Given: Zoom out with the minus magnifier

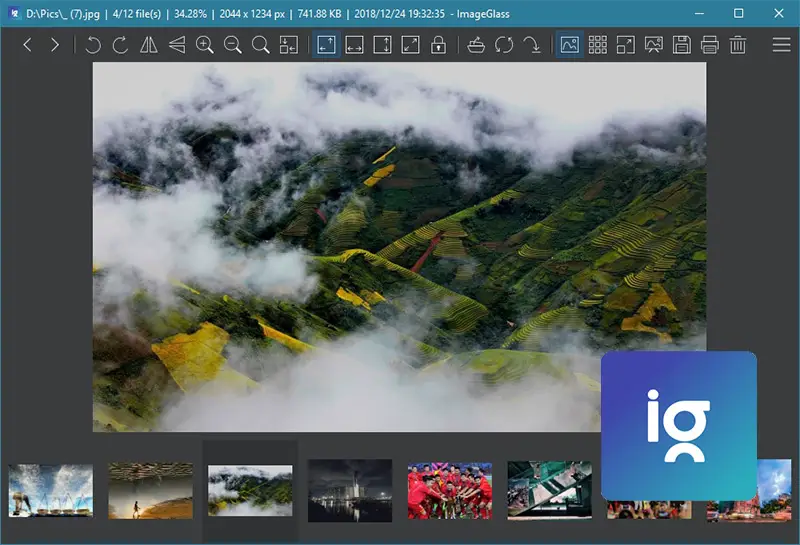Looking at the screenshot, I should point(233,45).
